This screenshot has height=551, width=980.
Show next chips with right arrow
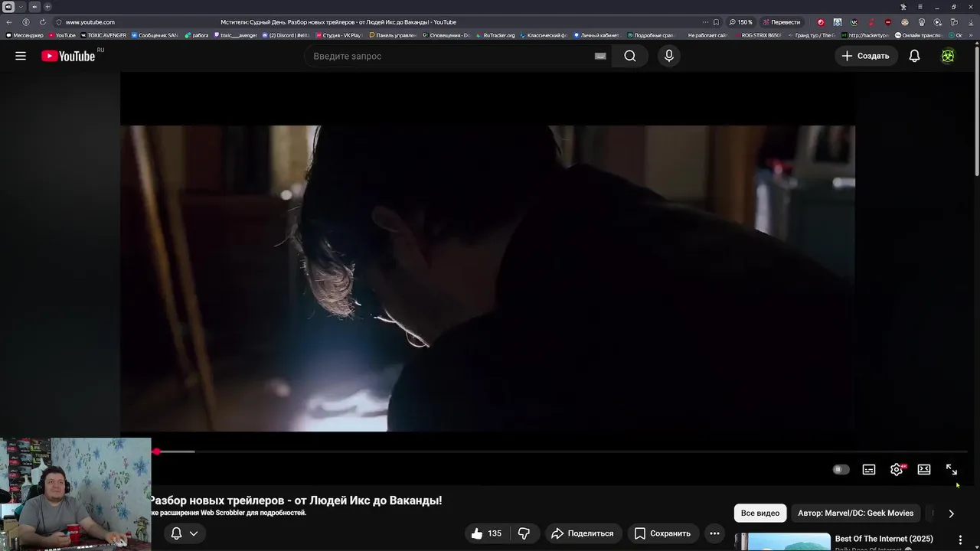951,514
